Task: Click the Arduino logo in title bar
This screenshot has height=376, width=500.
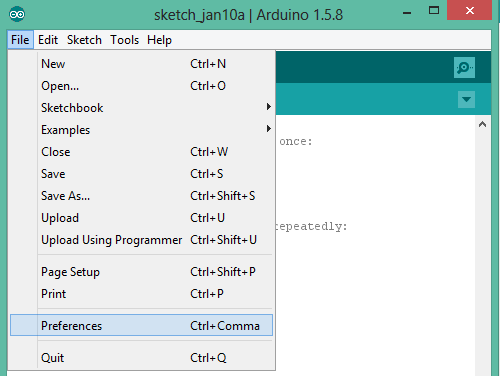Action: click(x=17, y=14)
